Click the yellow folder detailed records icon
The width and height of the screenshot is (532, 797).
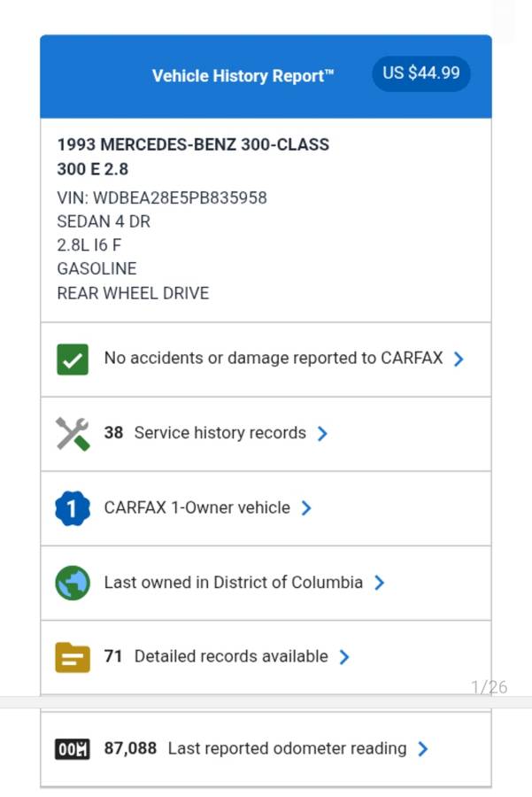click(x=73, y=657)
